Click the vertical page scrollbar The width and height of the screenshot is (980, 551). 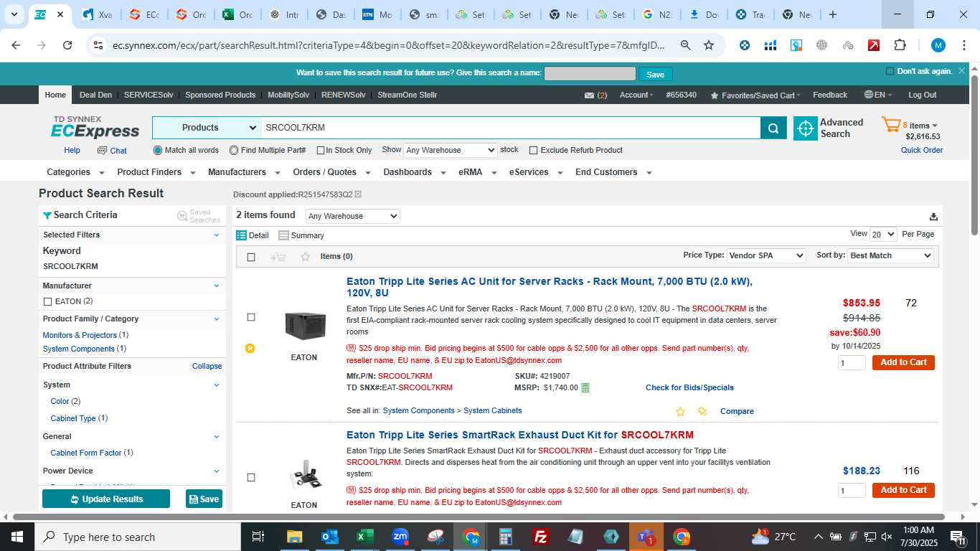click(x=974, y=154)
